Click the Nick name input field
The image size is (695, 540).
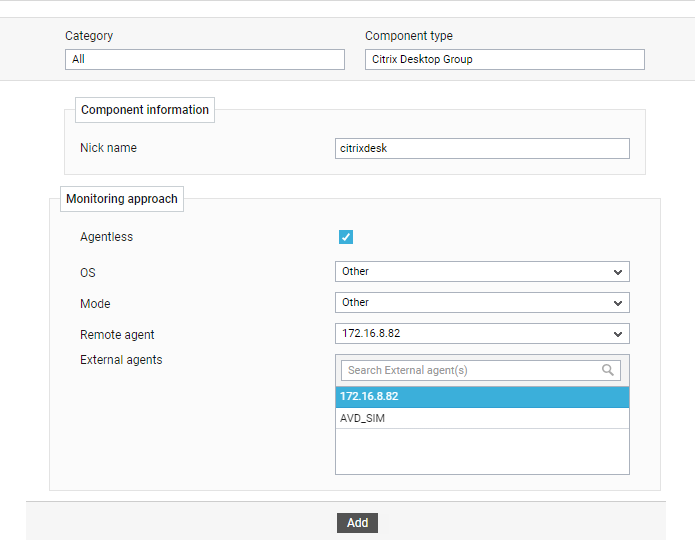click(x=482, y=148)
